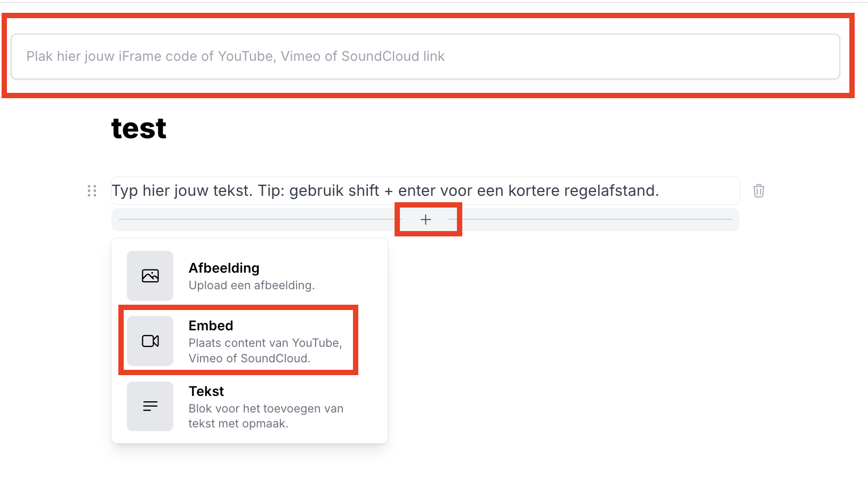Image resolution: width=868 pixels, height=492 pixels.
Task: Click 'Plaats content van YouTube,' description line
Action: click(265, 343)
